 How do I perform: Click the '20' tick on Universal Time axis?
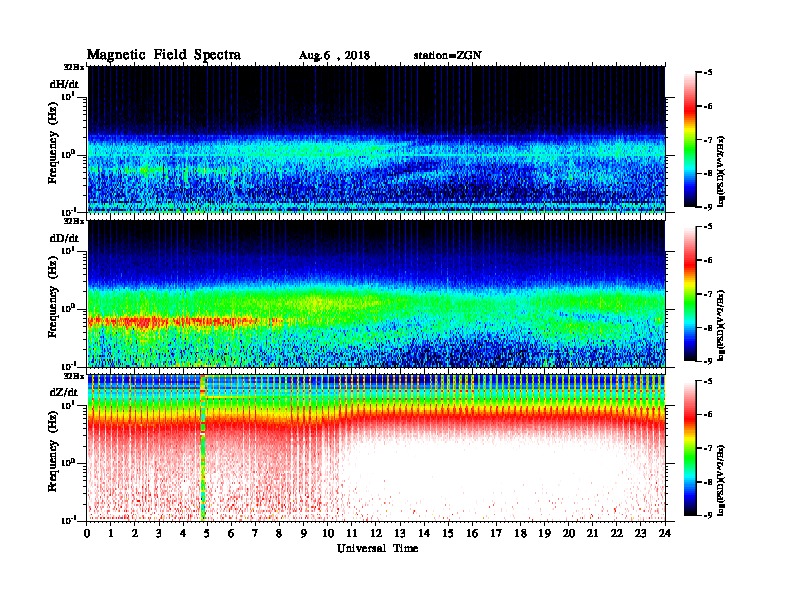569,533
